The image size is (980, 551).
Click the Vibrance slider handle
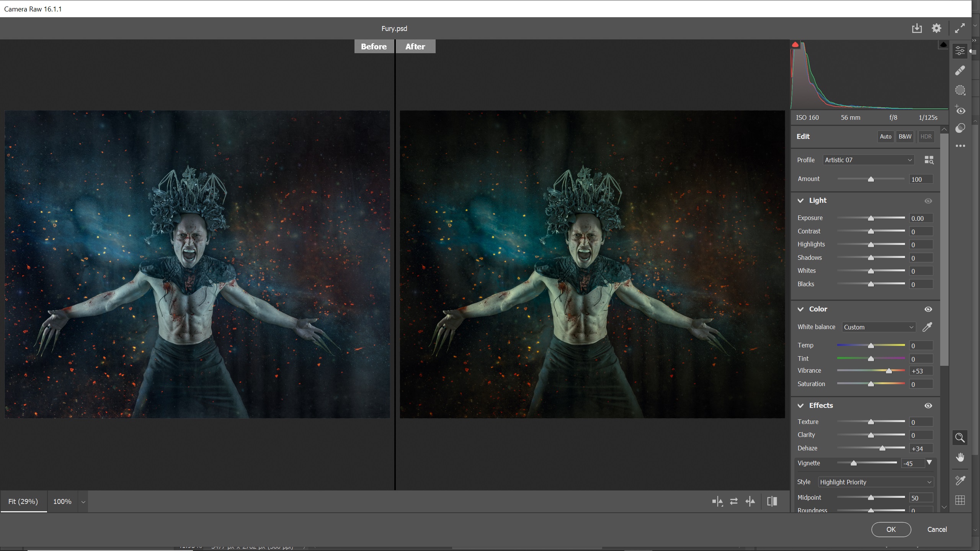click(889, 371)
